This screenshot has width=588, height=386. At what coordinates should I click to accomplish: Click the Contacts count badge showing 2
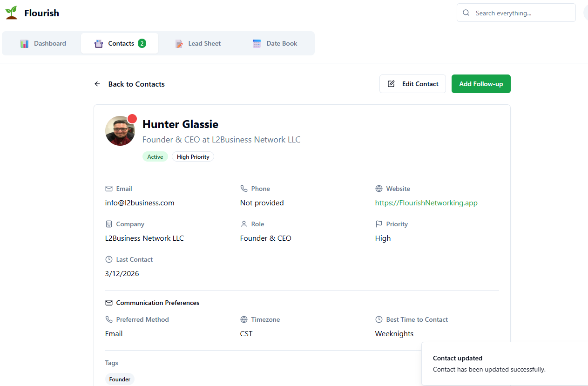click(142, 43)
